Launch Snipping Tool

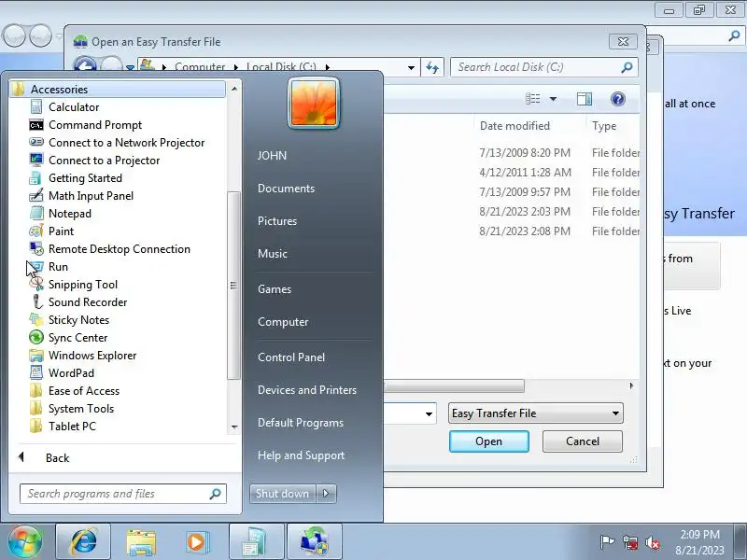tap(83, 285)
